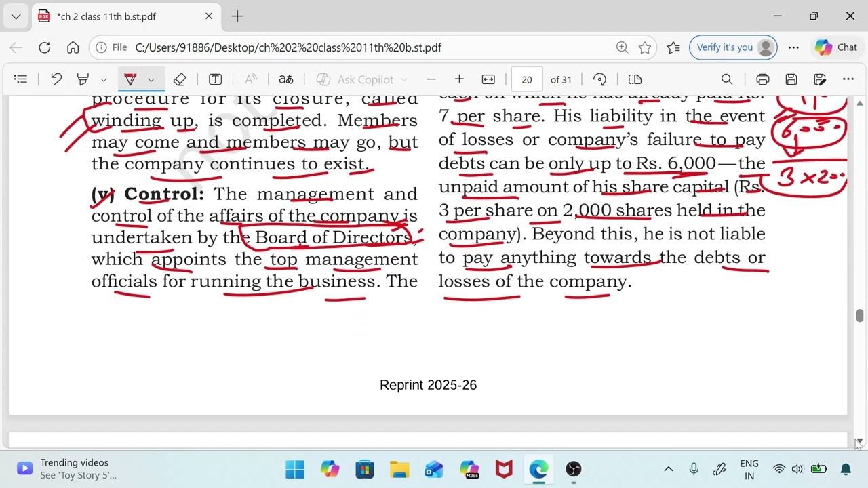Switch the page view layout

click(x=635, y=79)
